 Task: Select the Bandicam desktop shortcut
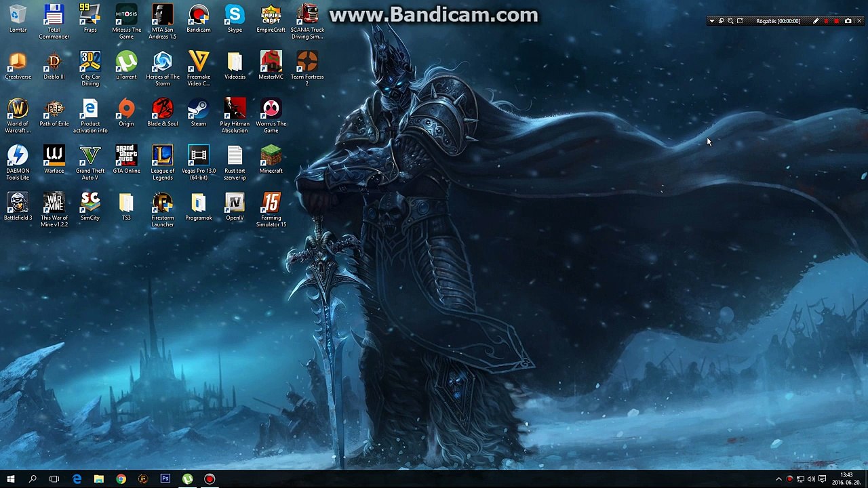click(199, 19)
